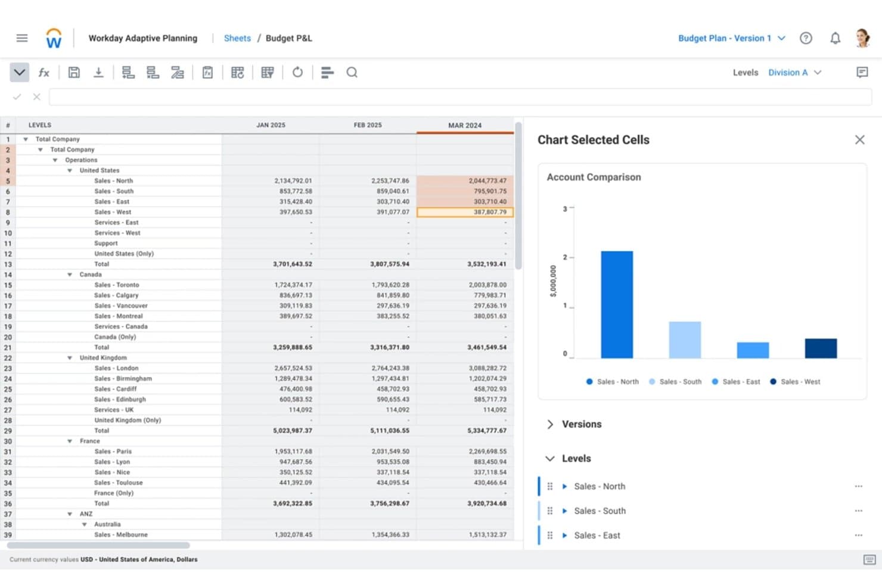Click the formula accept checkmark icon
This screenshot has height=588, width=882.
17,97
